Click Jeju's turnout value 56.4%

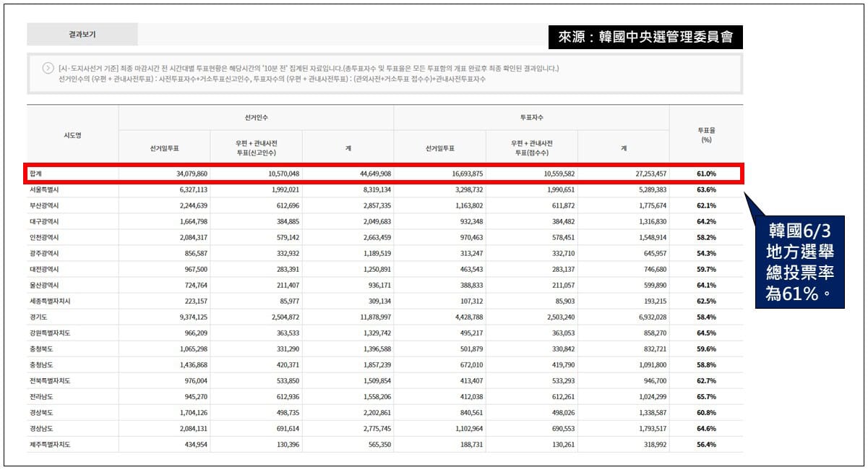coord(706,445)
